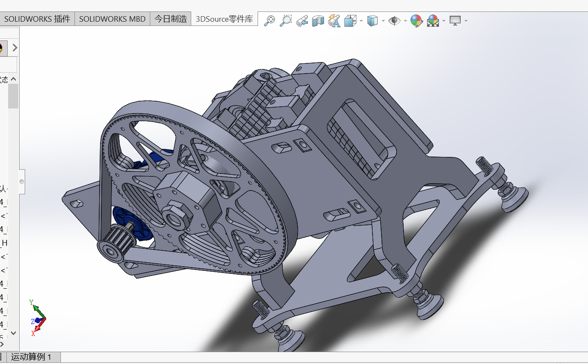Click the feature tree scroll down arrow
This screenshot has height=364, width=588.
(13, 333)
